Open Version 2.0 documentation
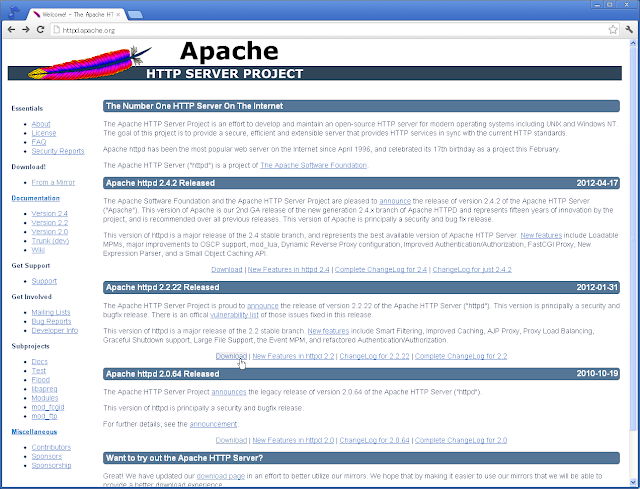640x489 pixels. 49,231
